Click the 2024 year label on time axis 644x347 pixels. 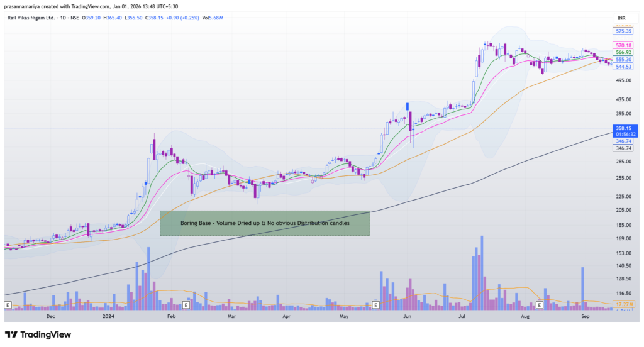pos(109,316)
